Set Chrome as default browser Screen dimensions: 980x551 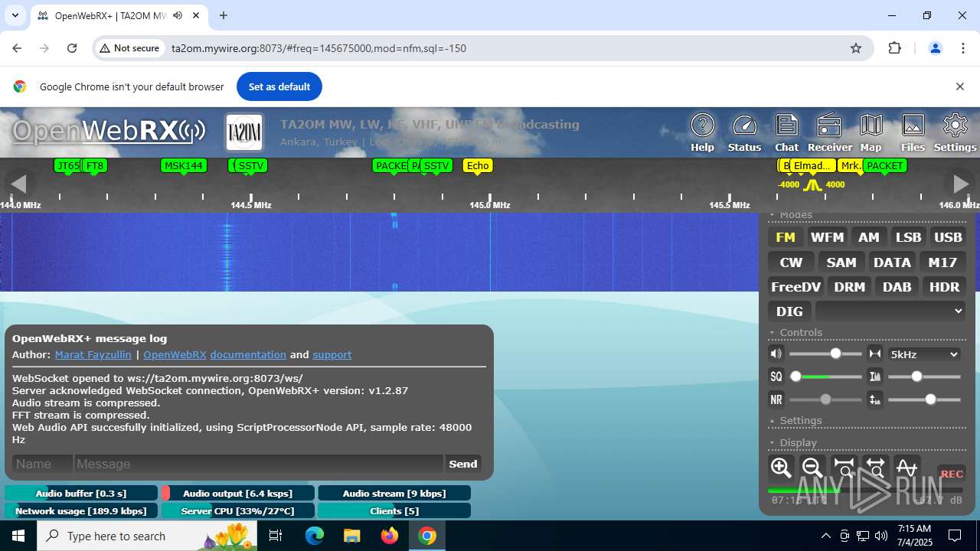279,86
